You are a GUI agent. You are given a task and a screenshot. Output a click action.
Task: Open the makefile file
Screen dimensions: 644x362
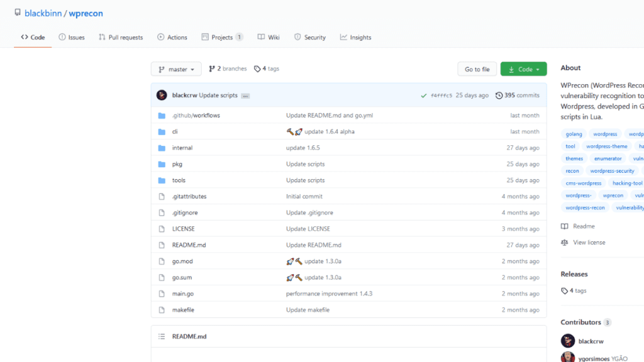[183, 310]
